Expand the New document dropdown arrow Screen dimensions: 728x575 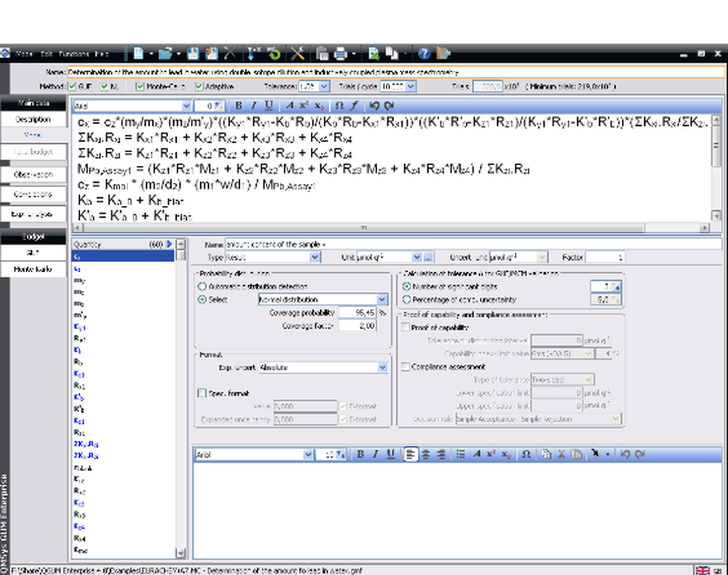pos(151,54)
